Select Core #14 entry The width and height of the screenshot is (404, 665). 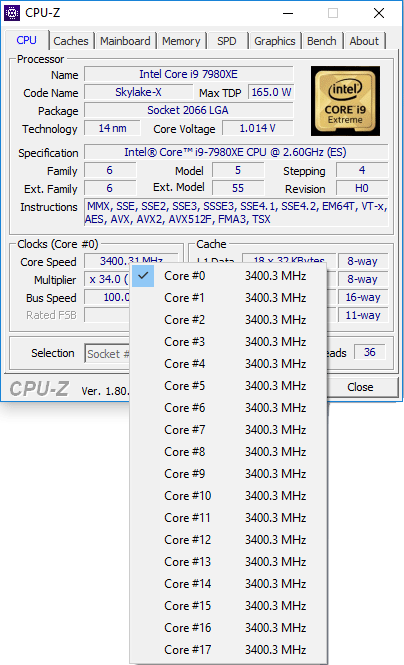click(228, 584)
